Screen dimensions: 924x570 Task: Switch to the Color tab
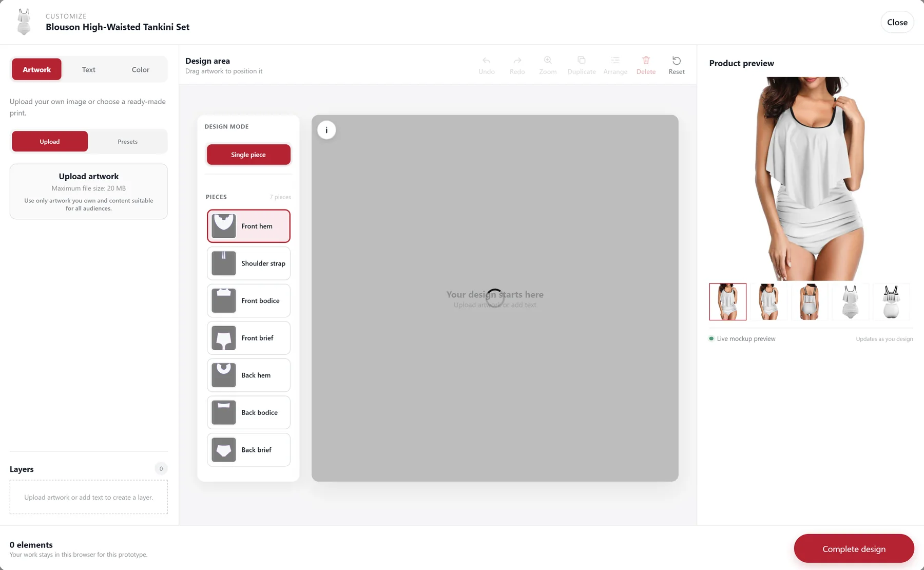[x=140, y=69]
